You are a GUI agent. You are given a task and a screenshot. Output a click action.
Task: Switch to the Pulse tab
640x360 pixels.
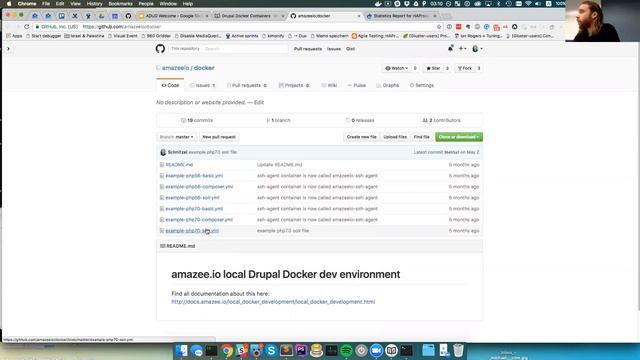(x=357, y=85)
